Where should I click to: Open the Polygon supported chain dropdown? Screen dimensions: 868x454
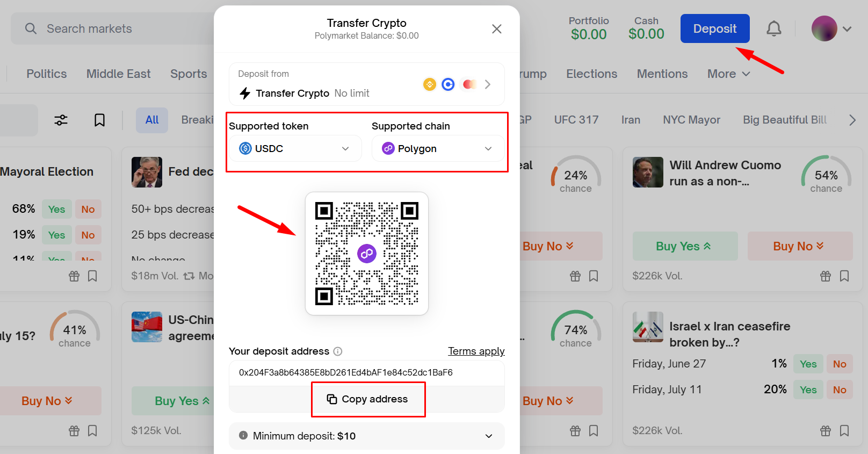tap(438, 149)
